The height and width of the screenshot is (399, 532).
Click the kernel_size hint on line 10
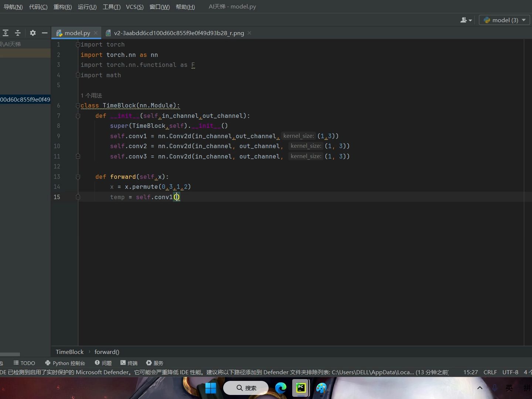point(306,146)
